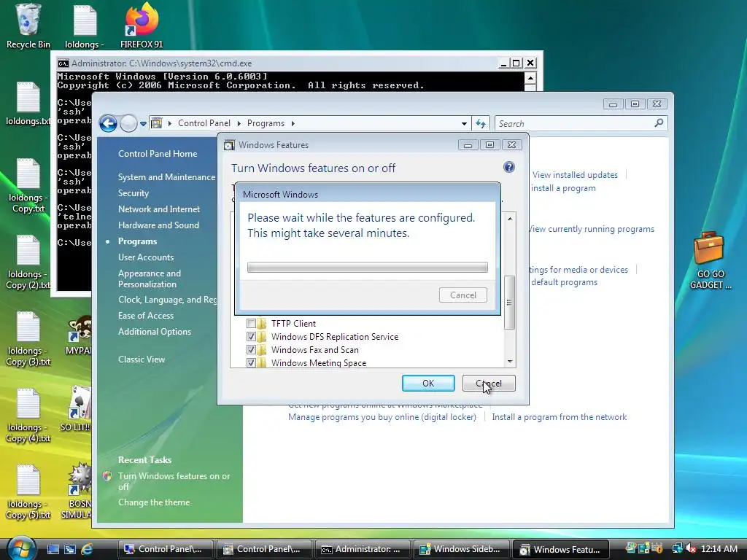Click the TFTP Client folder icon
Viewport: 747px width, 560px height.
(262, 324)
